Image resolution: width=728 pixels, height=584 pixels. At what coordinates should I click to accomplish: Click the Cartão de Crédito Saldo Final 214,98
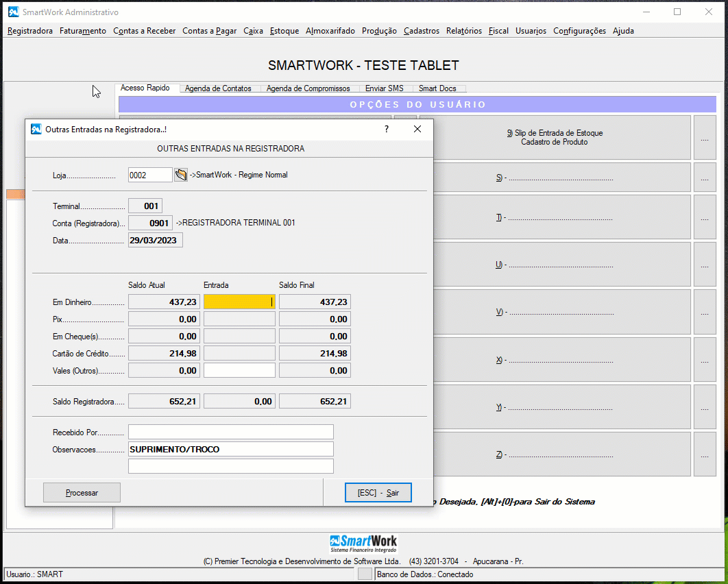tap(315, 353)
